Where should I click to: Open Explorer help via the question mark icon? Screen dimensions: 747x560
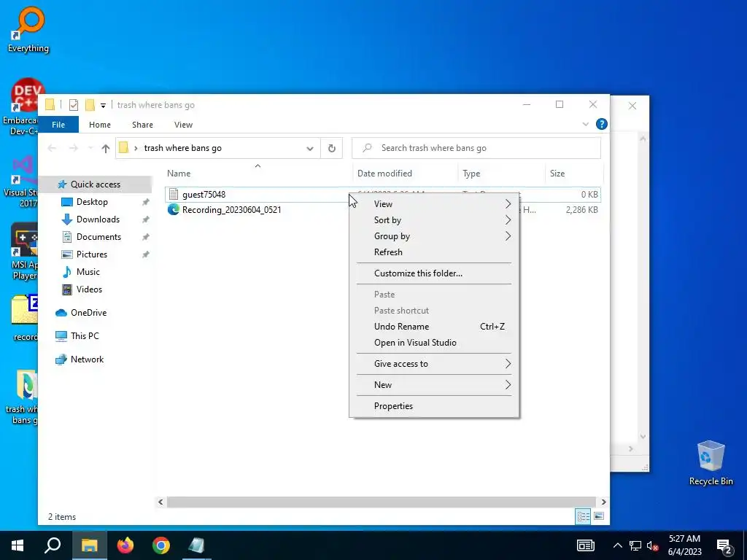pyautogui.click(x=602, y=124)
